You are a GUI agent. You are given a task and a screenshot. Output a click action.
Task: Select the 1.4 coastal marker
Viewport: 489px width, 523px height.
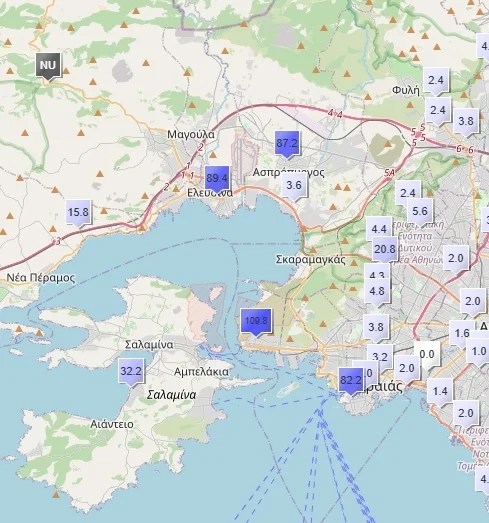(x=440, y=393)
